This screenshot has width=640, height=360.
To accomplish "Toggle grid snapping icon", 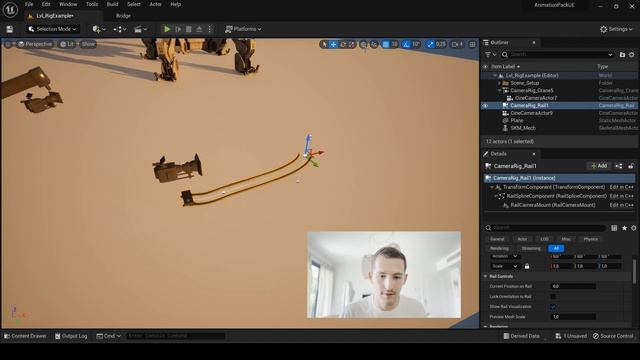I will pyautogui.click(x=386, y=44).
